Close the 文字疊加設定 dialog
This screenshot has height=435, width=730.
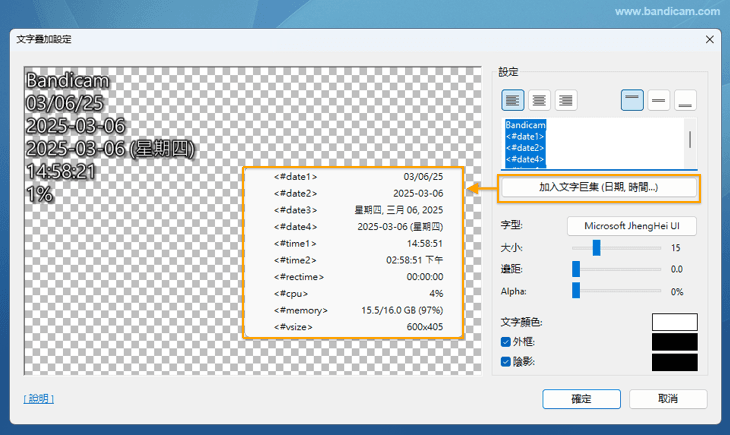710,39
